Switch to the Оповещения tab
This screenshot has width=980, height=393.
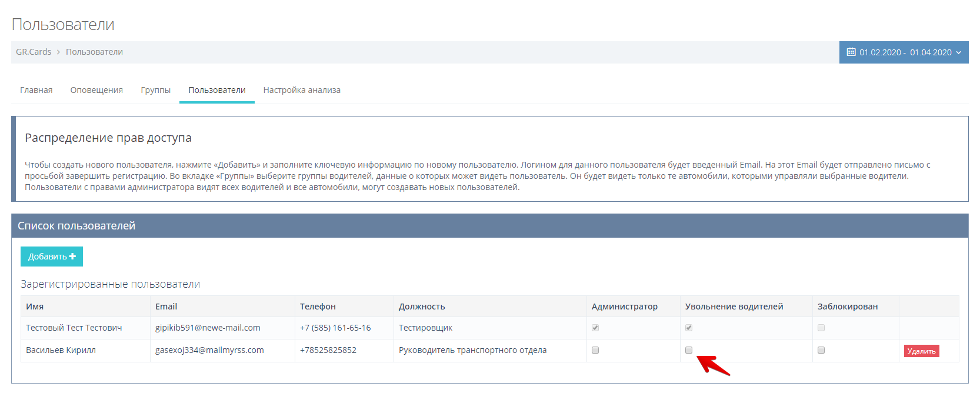[x=96, y=90]
